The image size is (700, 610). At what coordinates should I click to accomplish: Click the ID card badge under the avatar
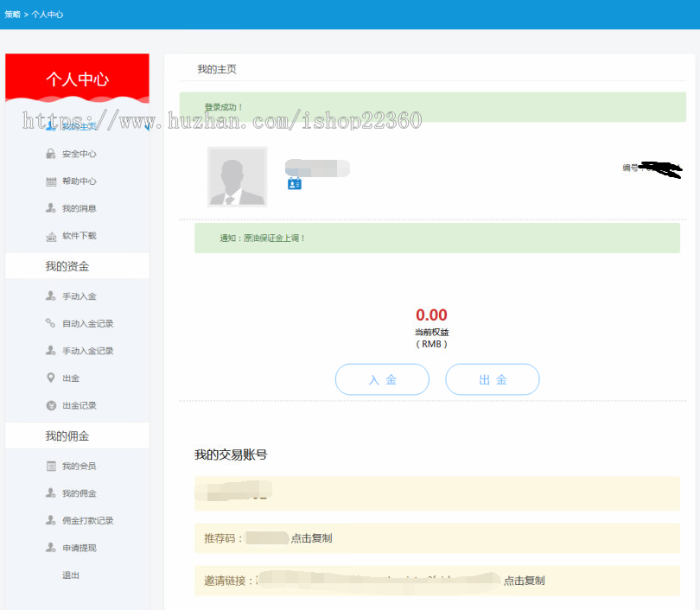click(x=294, y=183)
